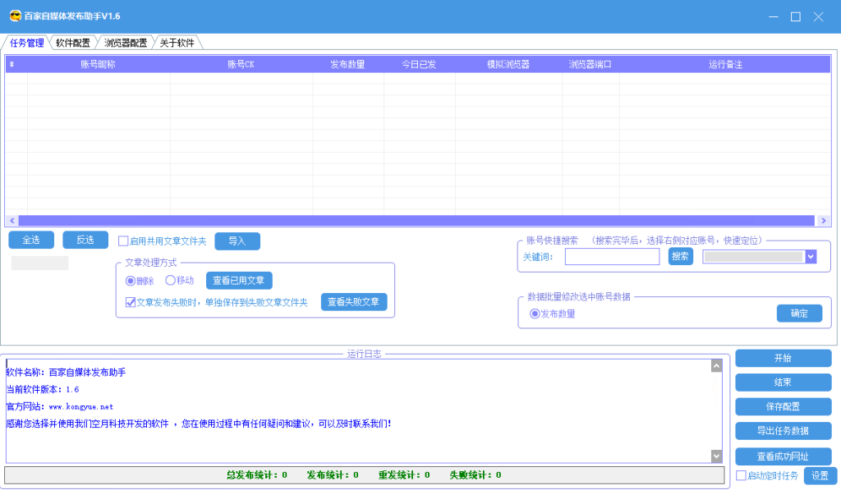Screen dimensions: 841x504
Task: Click the 发布统计: 0 status text
Action: pos(333,475)
